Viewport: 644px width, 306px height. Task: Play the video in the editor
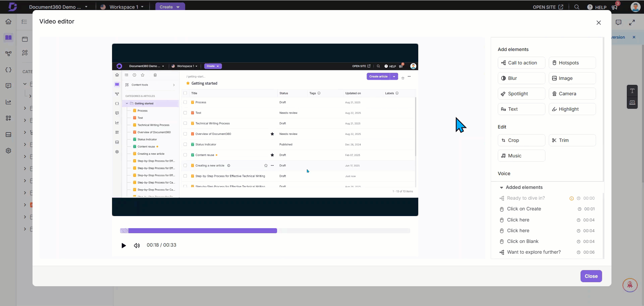click(x=123, y=245)
